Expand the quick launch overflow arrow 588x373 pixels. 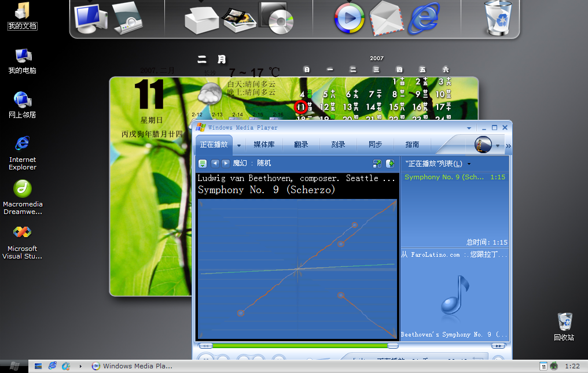pyautogui.click(x=80, y=366)
